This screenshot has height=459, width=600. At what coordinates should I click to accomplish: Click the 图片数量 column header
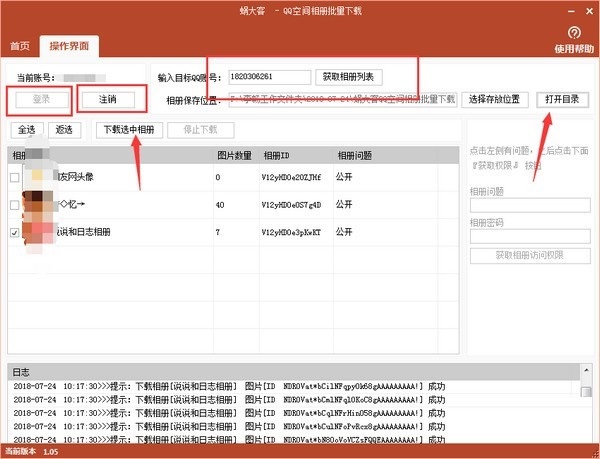pos(235,156)
